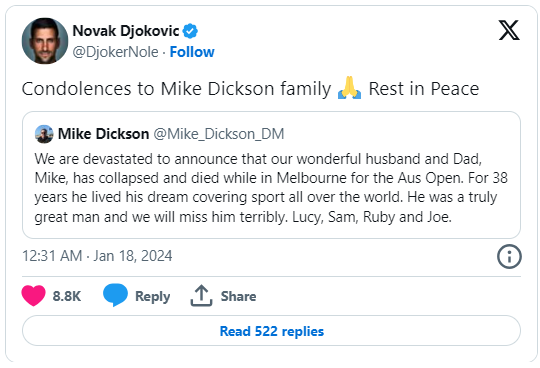Open Mike Dickson's small avatar

pyautogui.click(x=44, y=134)
